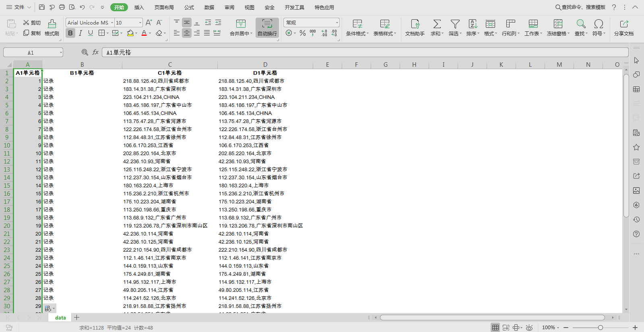644x332 pixels.
Task: Click the Print icon
Action: [x=62, y=7]
